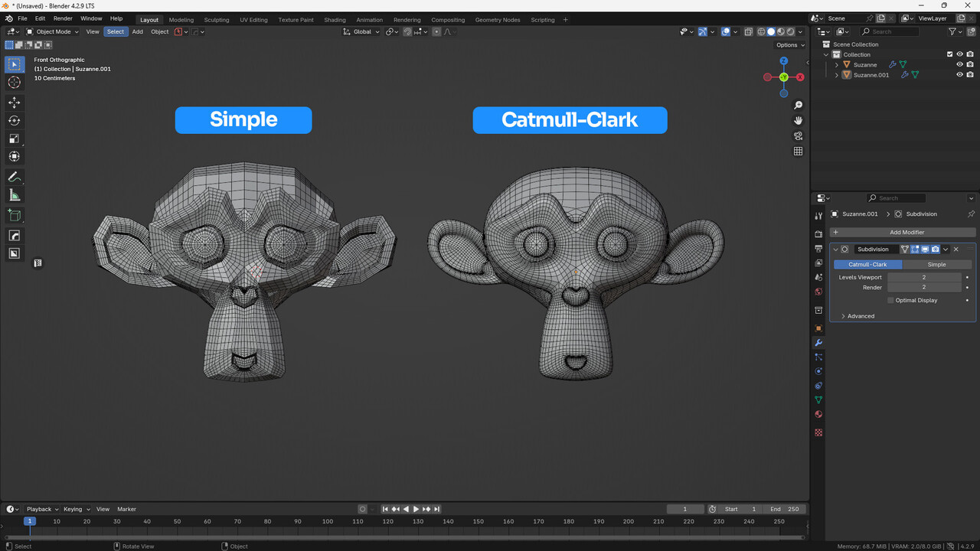Open the File menu
The image size is (980, 551).
point(22,18)
